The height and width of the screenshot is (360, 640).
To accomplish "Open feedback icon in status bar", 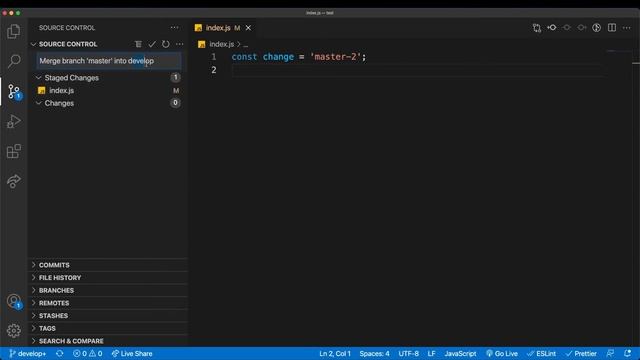I will (x=610, y=353).
